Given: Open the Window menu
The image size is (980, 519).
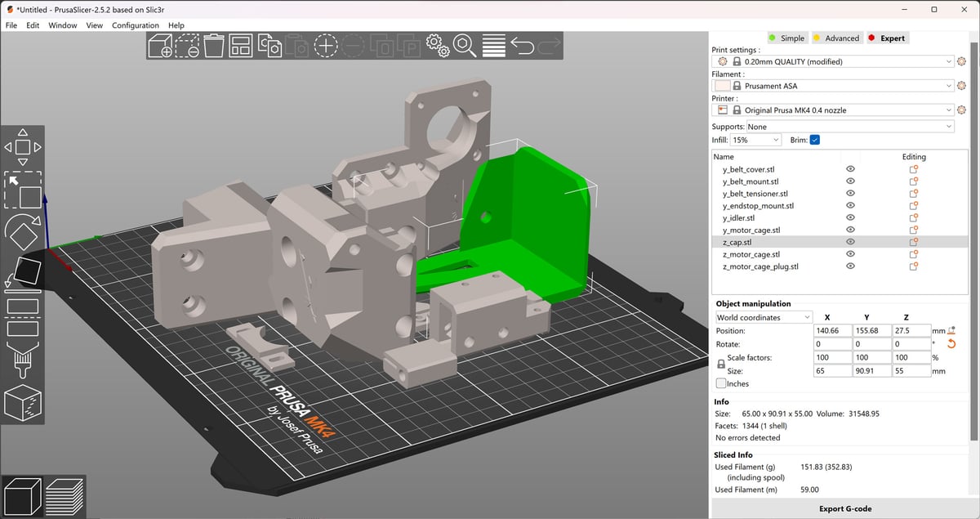Looking at the screenshot, I should click(x=63, y=25).
